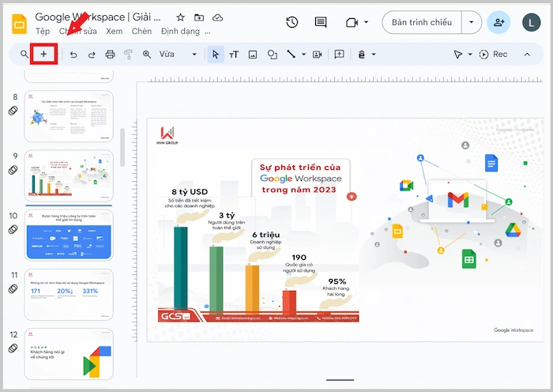Open the Chèn menu

tap(141, 32)
